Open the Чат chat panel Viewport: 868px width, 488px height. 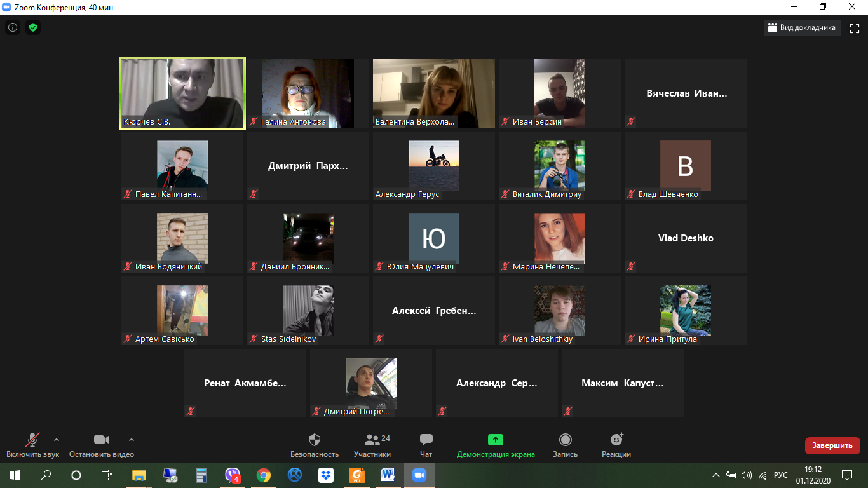[426, 445]
